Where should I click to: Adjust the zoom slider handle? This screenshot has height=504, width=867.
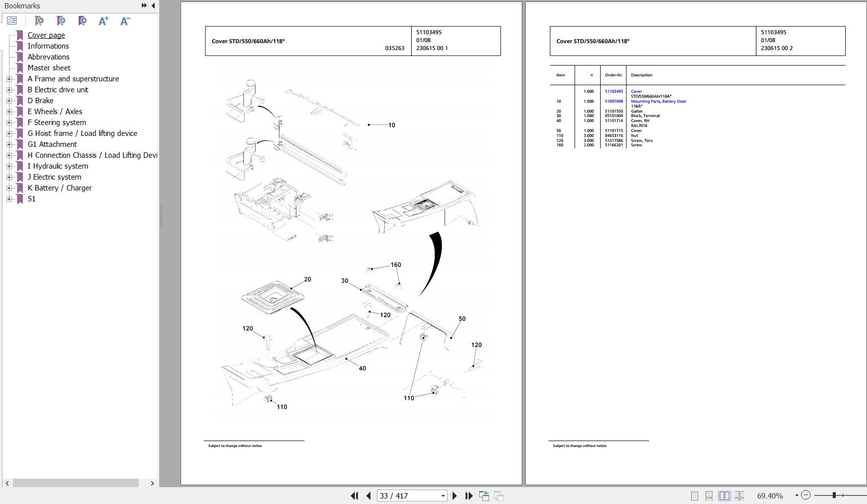click(x=834, y=495)
